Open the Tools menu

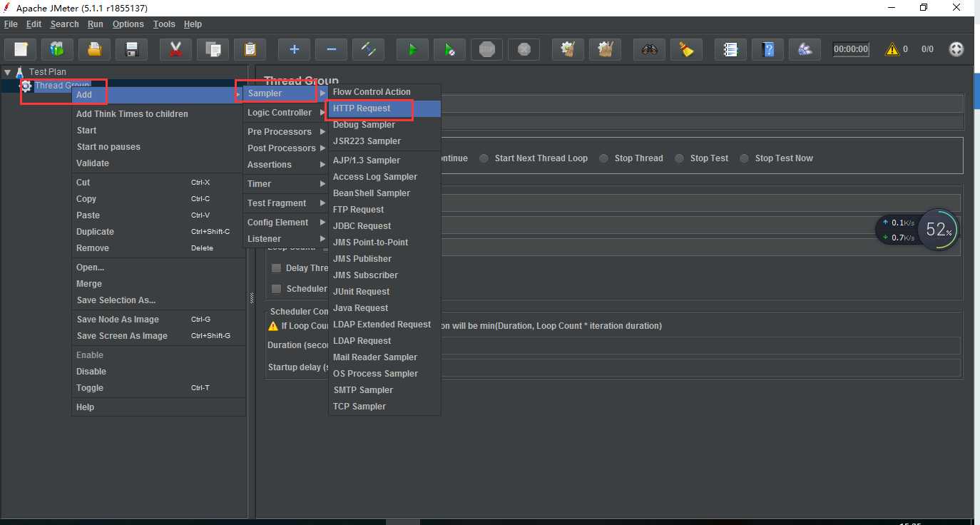[164, 24]
